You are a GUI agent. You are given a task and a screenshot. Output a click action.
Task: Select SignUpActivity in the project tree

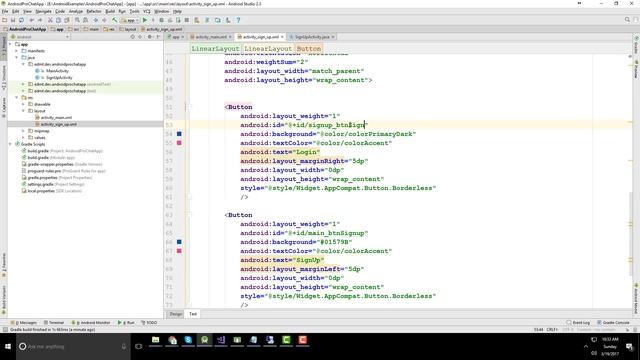tap(58, 78)
